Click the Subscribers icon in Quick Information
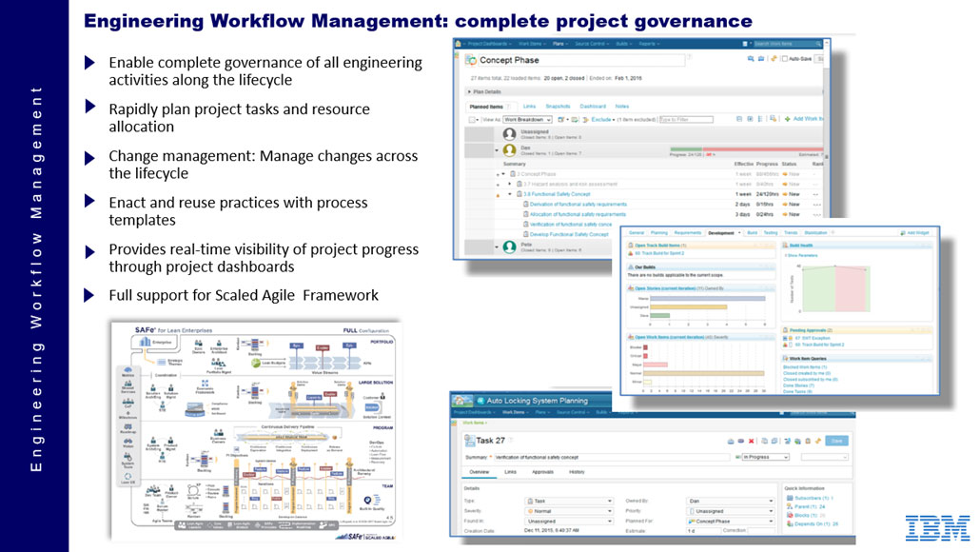This screenshot has height=552, width=980. coord(790,498)
